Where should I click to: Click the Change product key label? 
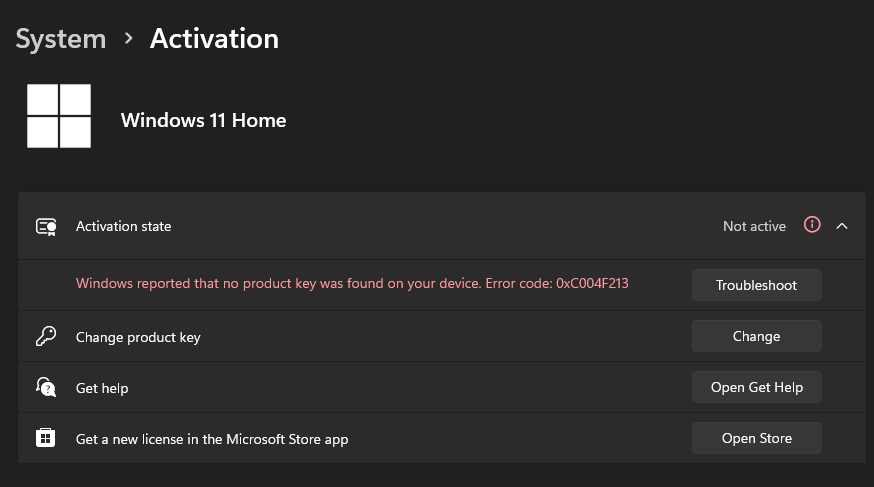[138, 337]
